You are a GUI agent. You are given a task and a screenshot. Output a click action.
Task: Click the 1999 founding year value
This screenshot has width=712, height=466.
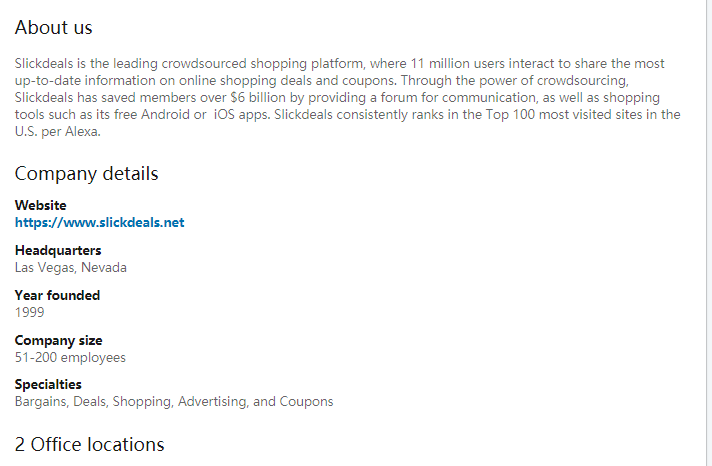(x=29, y=312)
